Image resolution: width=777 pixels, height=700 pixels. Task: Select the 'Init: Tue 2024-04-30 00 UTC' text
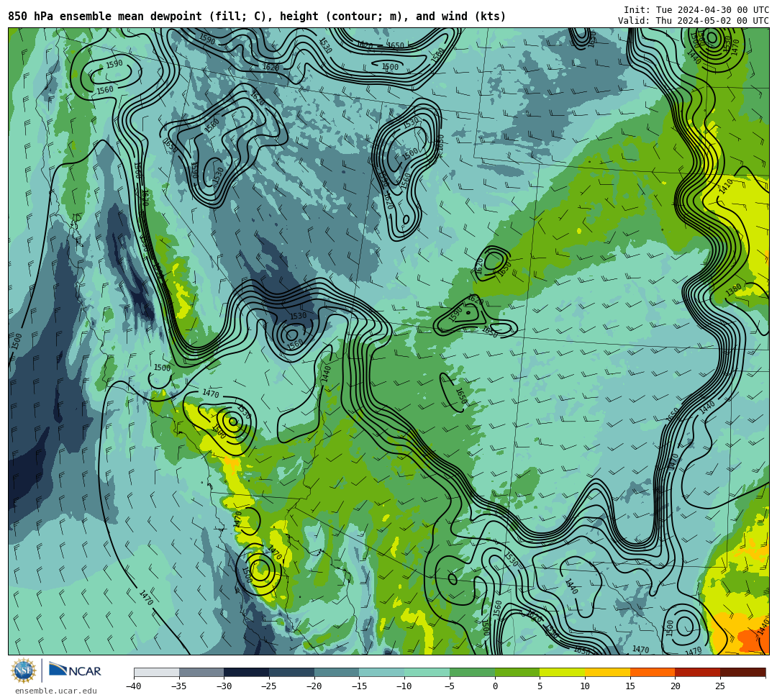click(696, 10)
